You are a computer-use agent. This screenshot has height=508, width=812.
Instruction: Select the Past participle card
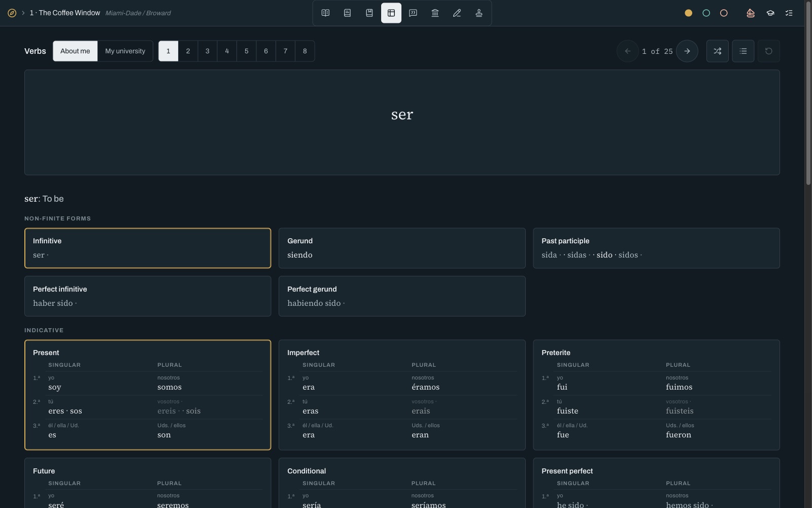[656, 248]
